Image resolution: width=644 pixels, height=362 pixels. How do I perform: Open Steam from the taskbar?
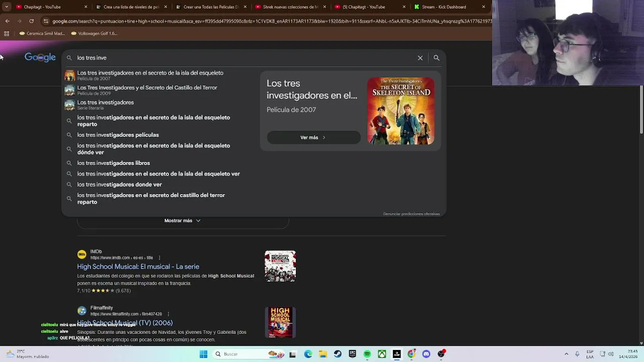[x=338, y=354]
